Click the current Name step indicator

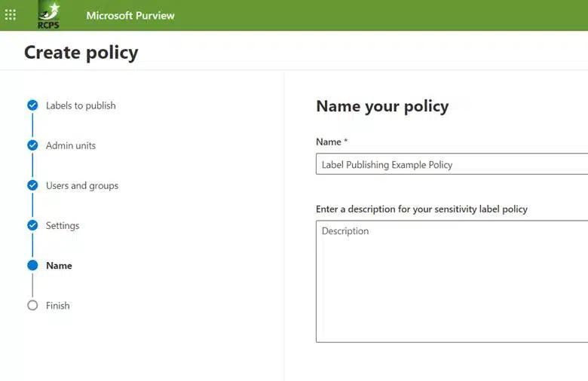[32, 265]
